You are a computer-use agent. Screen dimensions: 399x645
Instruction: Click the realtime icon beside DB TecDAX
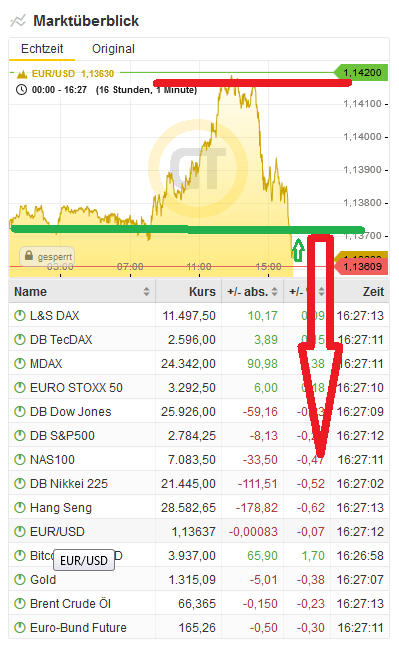(x=20, y=340)
